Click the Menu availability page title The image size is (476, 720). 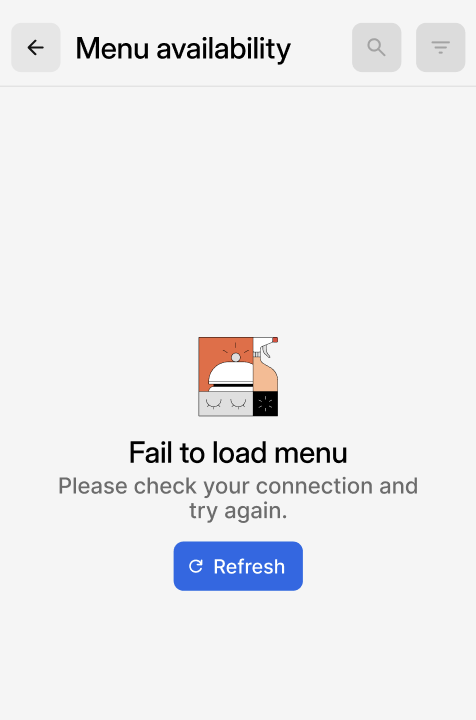[x=183, y=49]
